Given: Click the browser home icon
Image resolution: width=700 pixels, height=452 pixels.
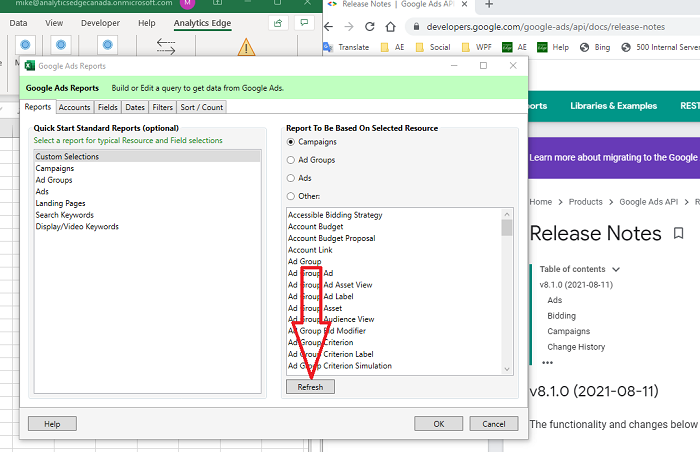Looking at the screenshot, I should 391,27.
